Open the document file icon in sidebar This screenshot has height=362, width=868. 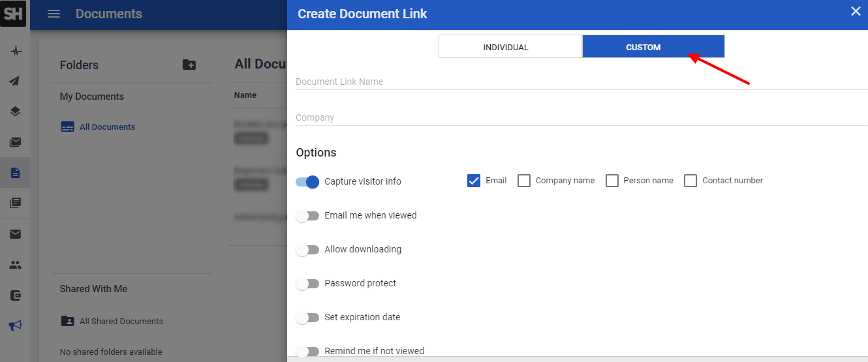pyautogui.click(x=15, y=173)
